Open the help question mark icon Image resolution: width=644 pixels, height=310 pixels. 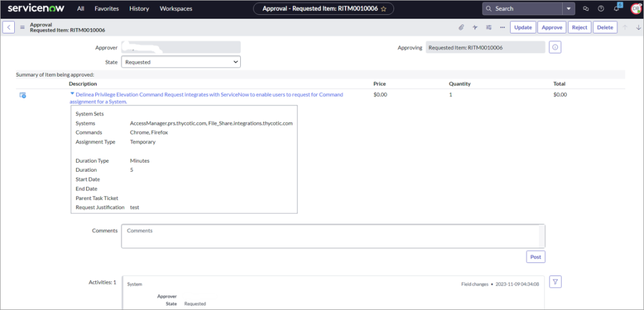pyautogui.click(x=601, y=9)
